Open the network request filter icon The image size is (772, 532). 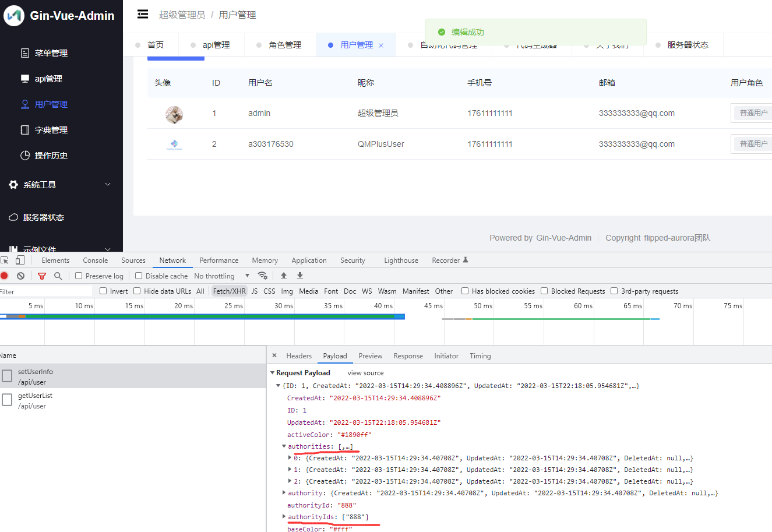point(41,275)
